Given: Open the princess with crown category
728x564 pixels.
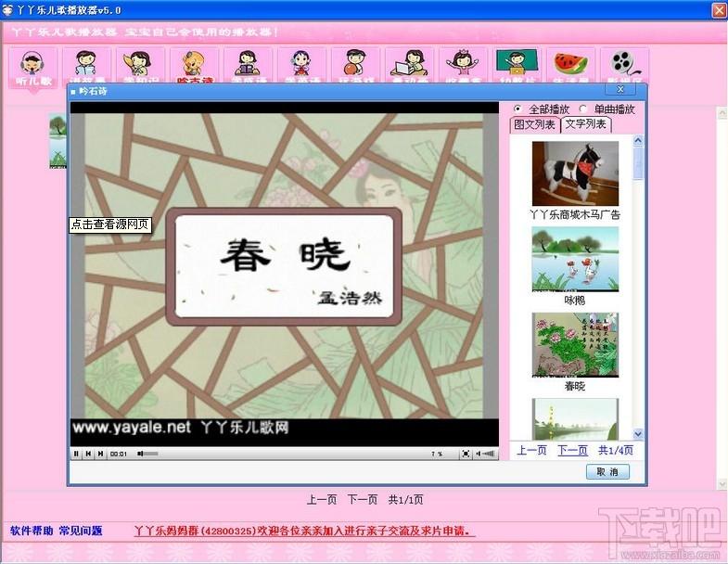Looking at the screenshot, I should [464, 66].
